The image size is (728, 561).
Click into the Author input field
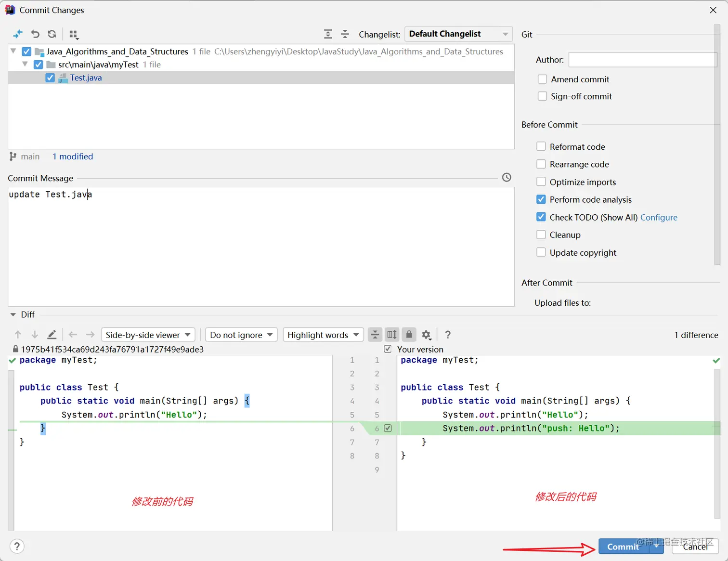pos(643,60)
